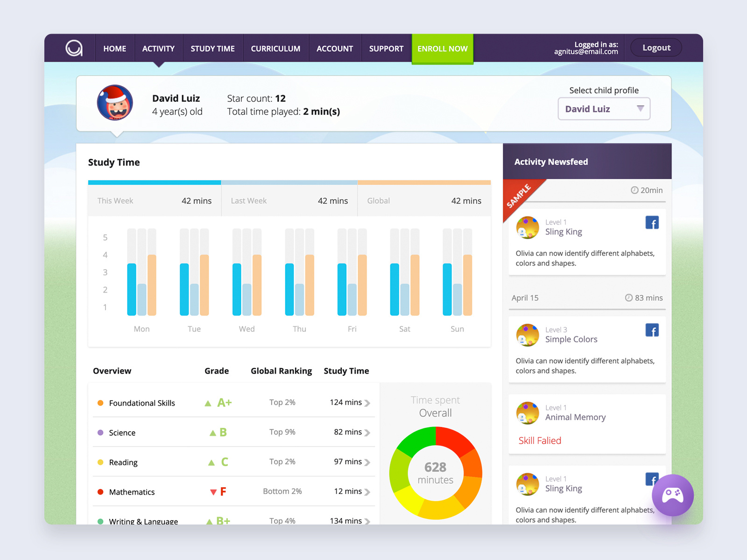The width and height of the screenshot is (747, 560).
Task: Click the Animal Memory game icon
Action: pyautogui.click(x=528, y=413)
